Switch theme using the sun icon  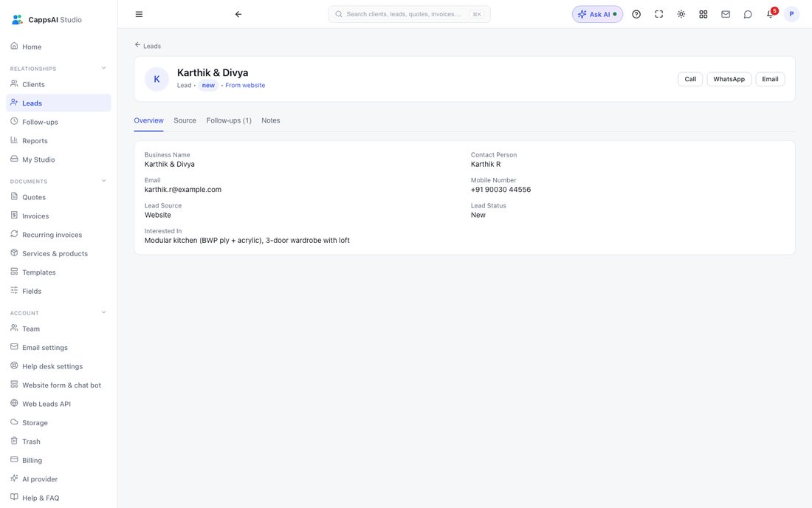pyautogui.click(x=681, y=15)
